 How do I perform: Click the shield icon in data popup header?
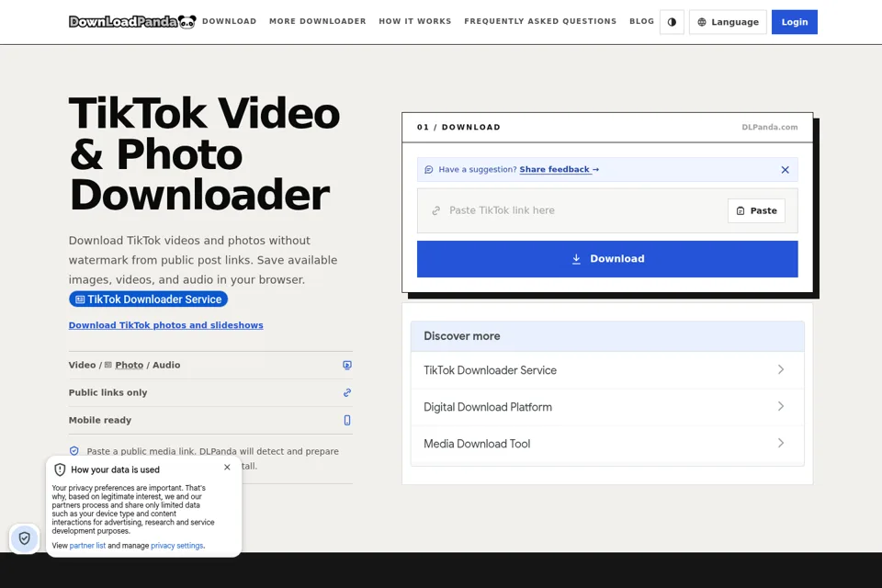click(61, 469)
